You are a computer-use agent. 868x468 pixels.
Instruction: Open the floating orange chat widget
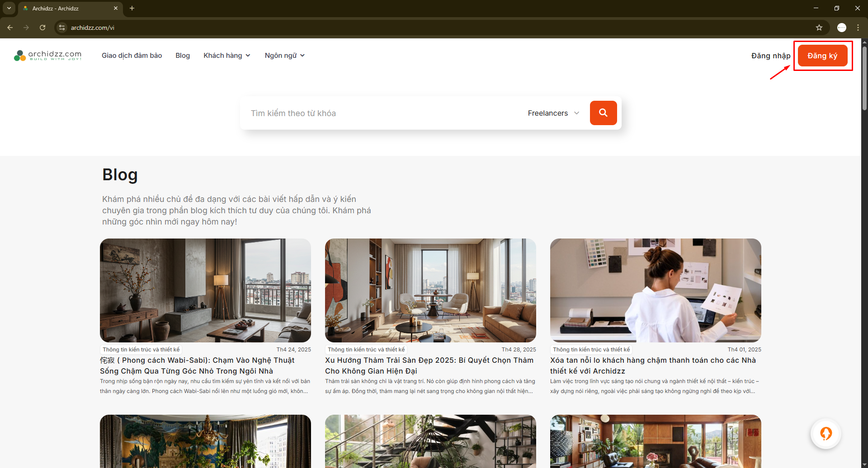click(826, 434)
